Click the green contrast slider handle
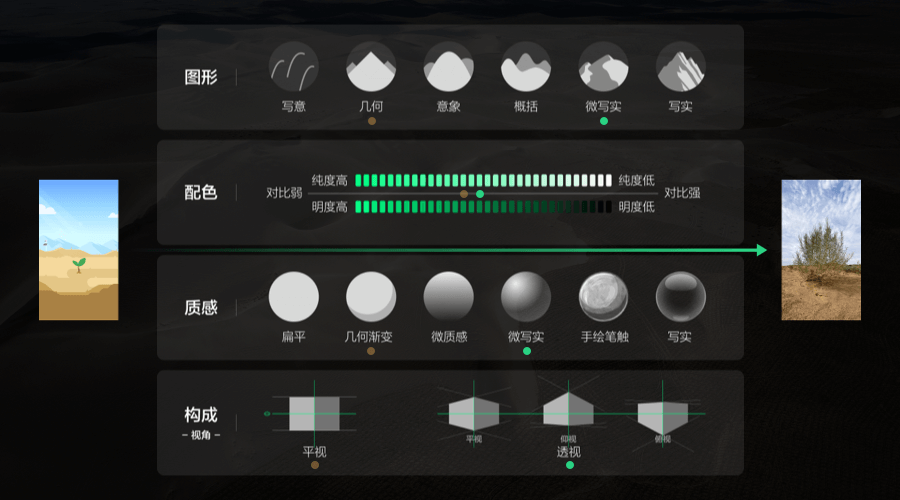900x500 pixels. click(480, 194)
